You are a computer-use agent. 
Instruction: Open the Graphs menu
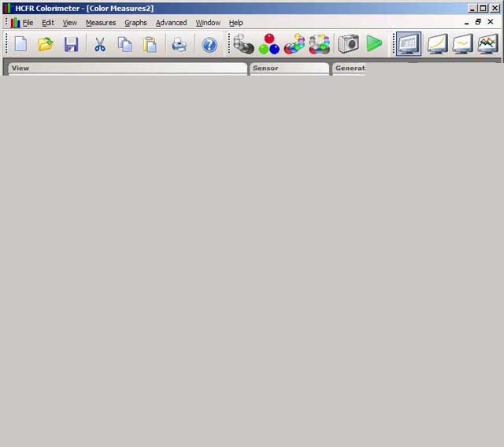coord(135,23)
